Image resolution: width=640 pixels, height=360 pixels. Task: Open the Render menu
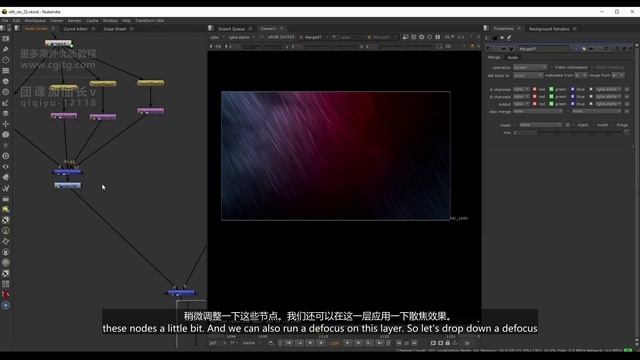(74, 20)
